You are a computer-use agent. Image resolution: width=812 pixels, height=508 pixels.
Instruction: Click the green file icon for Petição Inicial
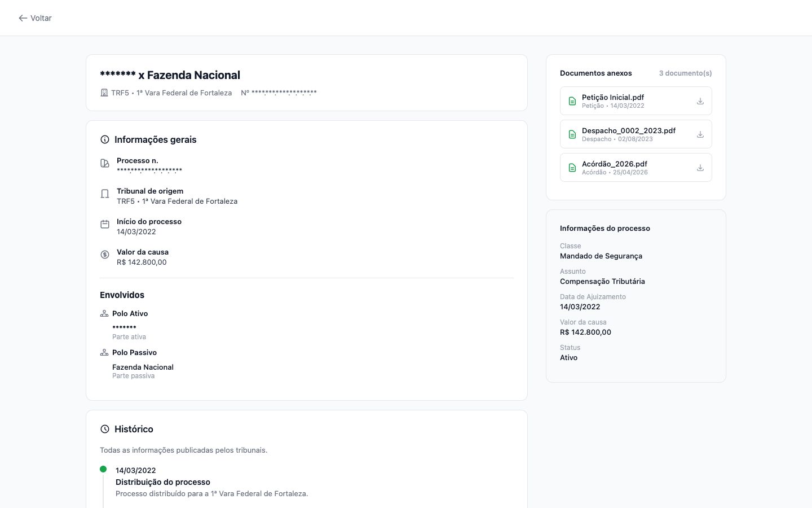pyautogui.click(x=572, y=101)
